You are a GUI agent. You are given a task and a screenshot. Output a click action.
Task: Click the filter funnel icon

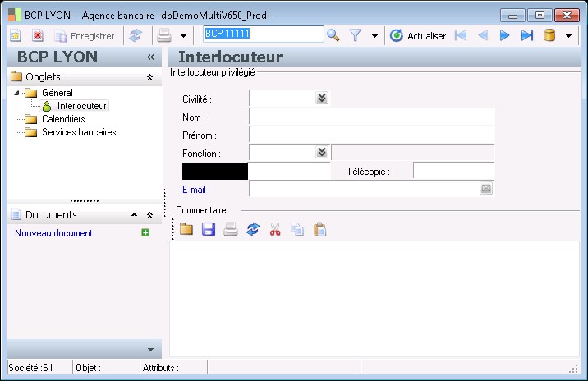[x=356, y=35]
